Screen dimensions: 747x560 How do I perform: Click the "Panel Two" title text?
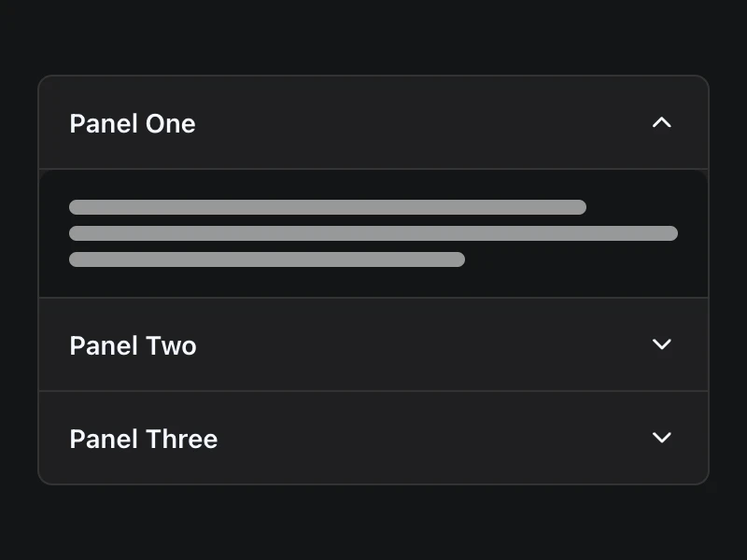(133, 345)
